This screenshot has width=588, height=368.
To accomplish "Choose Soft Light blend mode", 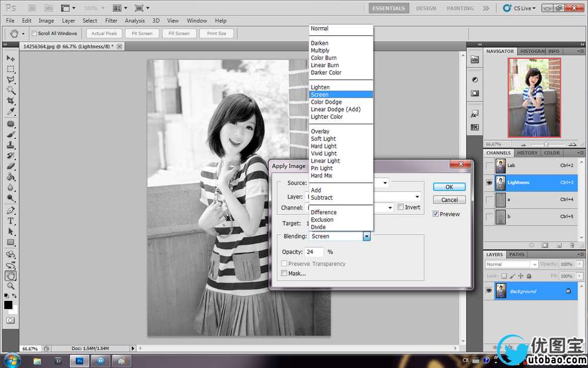I will click(323, 138).
